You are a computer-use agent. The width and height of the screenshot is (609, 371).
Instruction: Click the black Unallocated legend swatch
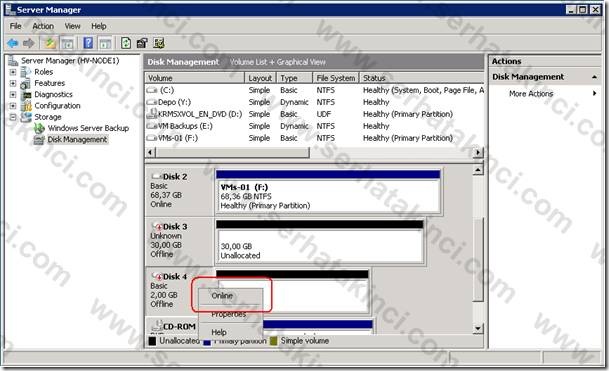152,341
